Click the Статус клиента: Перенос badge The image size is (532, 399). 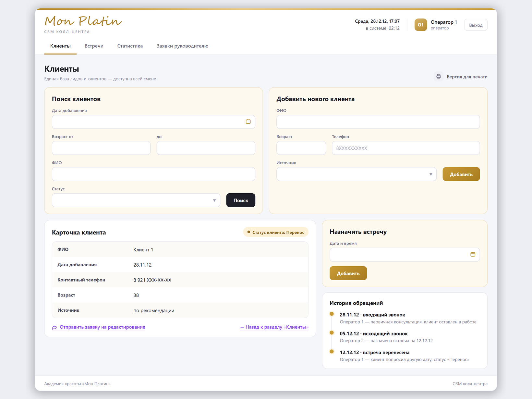click(276, 232)
